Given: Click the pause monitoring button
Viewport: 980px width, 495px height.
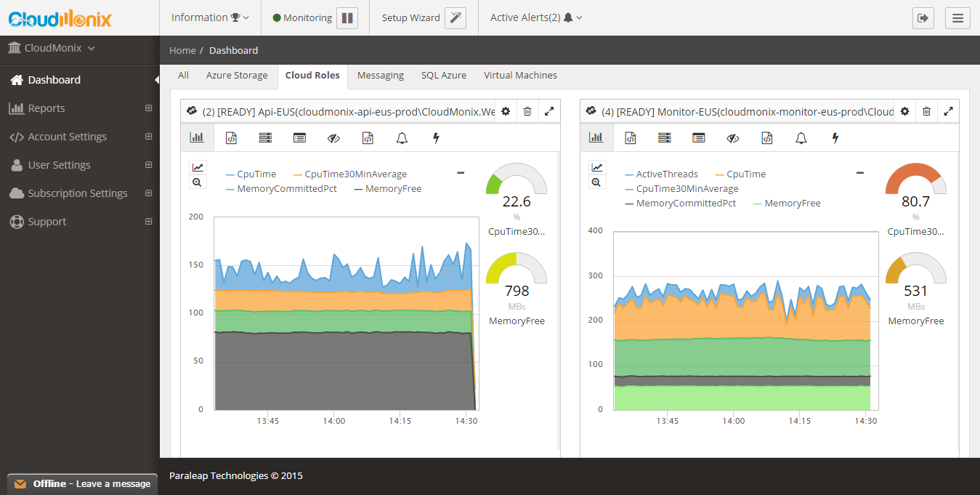Looking at the screenshot, I should click(347, 17).
